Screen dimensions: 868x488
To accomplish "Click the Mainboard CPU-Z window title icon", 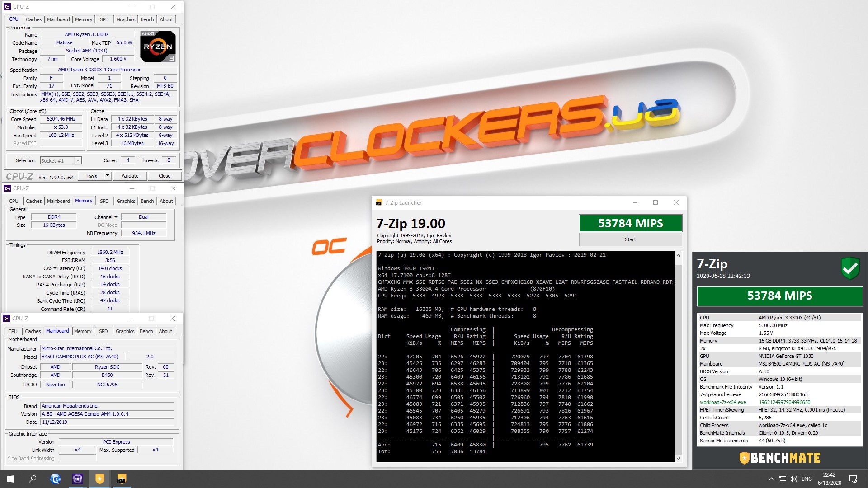I will click(x=6, y=319).
